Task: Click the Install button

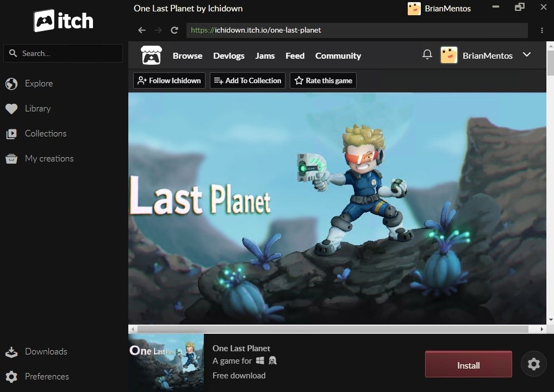Action: [469, 364]
